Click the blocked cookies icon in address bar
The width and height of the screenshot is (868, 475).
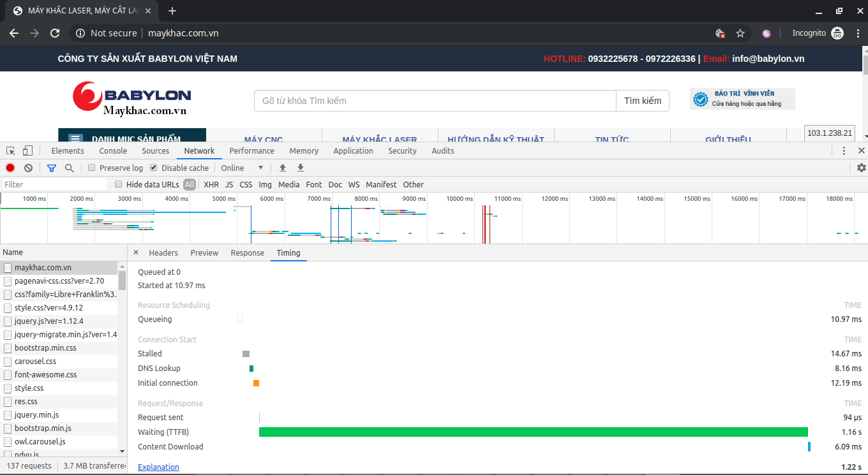click(x=720, y=33)
